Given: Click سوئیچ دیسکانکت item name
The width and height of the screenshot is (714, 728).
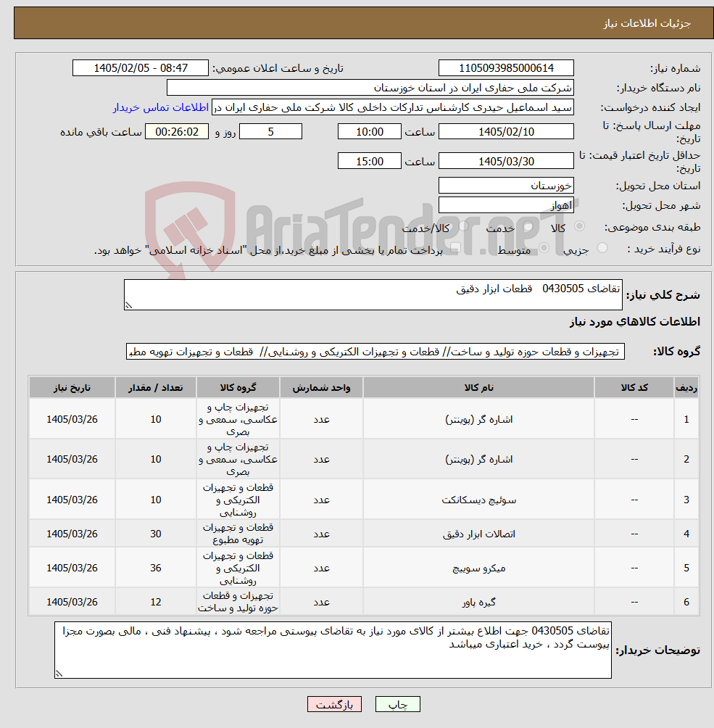Looking at the screenshot, I should click(x=478, y=500).
